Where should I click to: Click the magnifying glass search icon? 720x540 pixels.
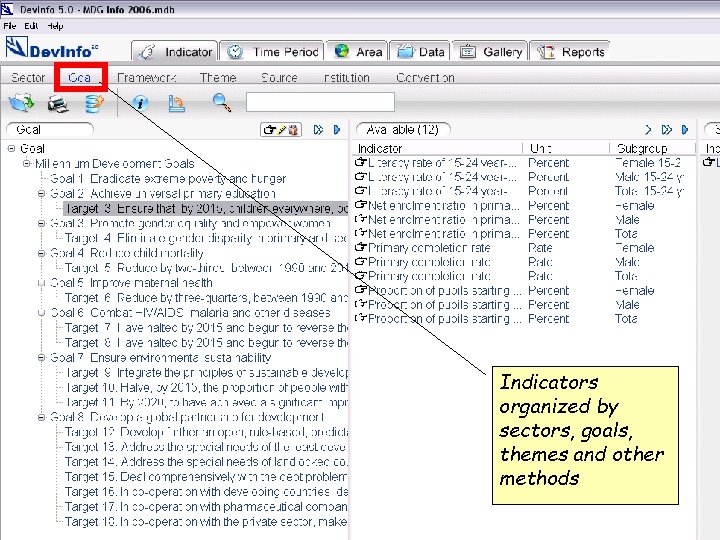click(222, 102)
